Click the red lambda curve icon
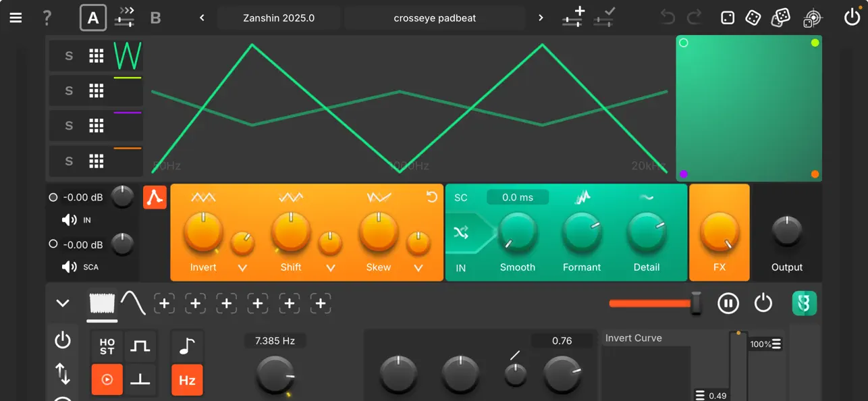The height and width of the screenshot is (401, 868). [155, 196]
